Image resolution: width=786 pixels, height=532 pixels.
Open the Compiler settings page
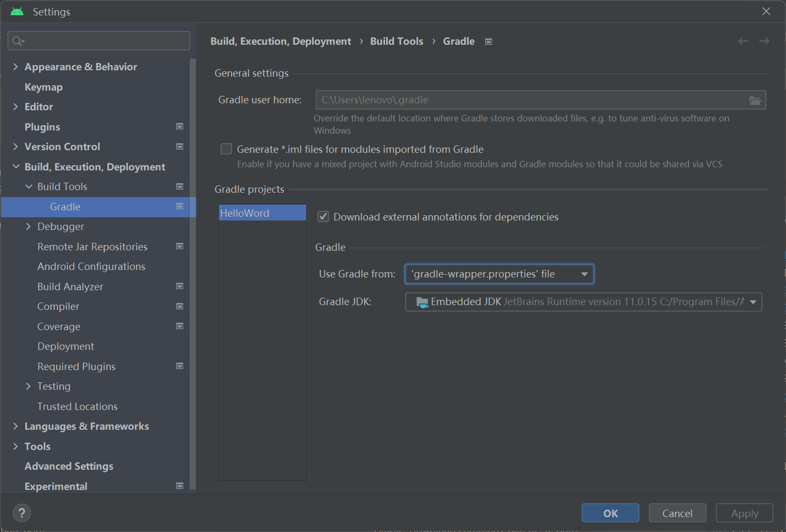coord(58,306)
